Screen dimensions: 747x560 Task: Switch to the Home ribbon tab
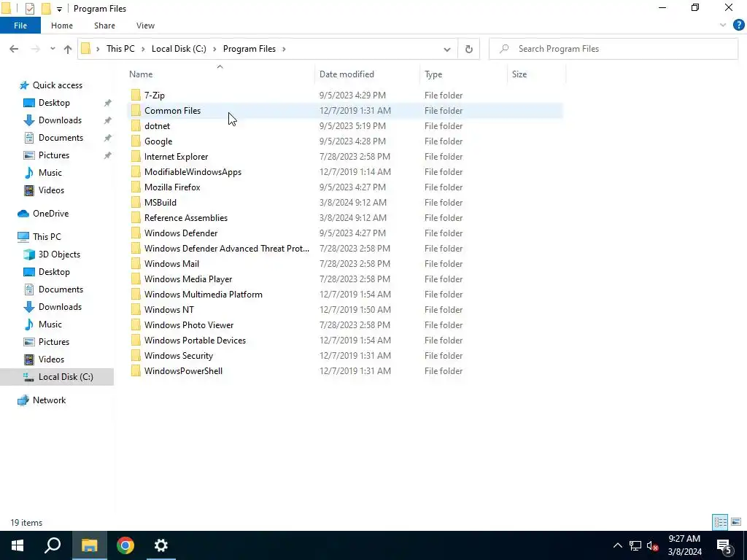[x=62, y=26]
